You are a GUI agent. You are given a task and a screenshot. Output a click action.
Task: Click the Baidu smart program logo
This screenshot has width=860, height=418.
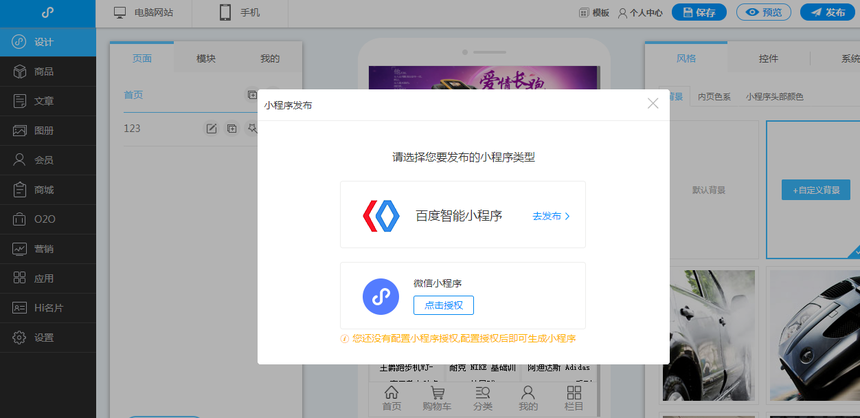click(x=381, y=215)
